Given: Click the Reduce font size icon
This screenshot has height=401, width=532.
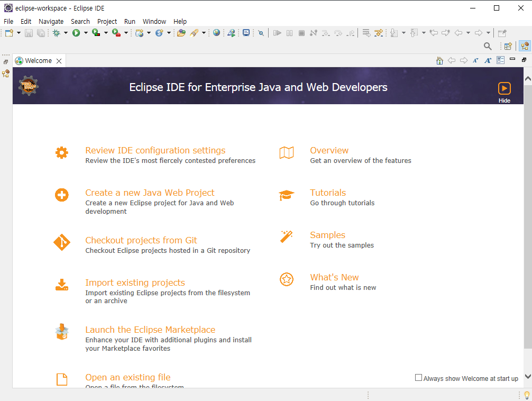Looking at the screenshot, I should point(475,60).
